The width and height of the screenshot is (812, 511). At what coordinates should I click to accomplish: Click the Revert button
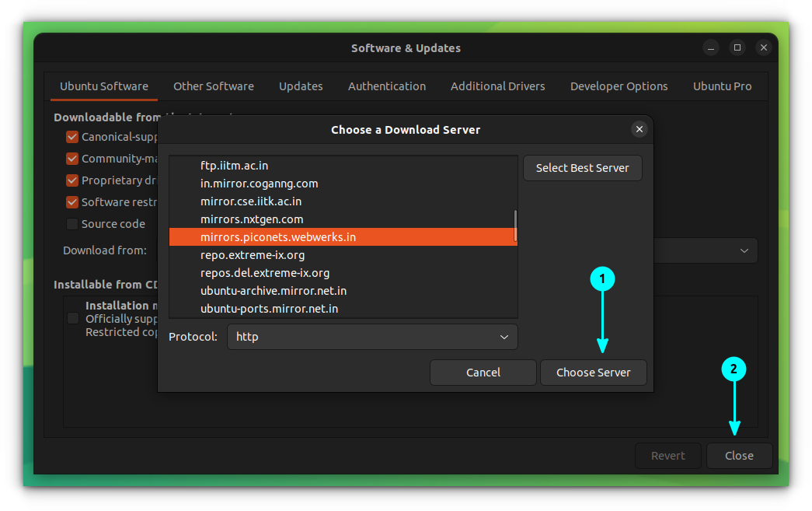tap(667, 456)
